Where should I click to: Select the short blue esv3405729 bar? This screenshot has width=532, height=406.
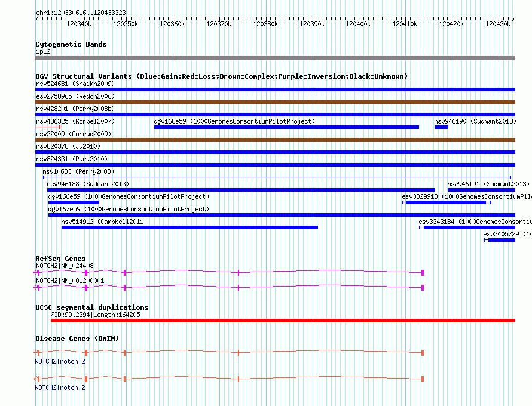(500, 240)
